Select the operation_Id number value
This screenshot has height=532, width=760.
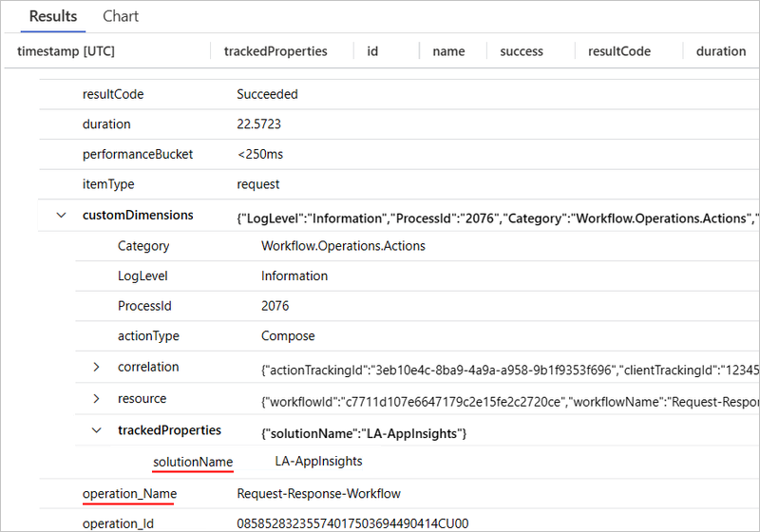[352, 523]
